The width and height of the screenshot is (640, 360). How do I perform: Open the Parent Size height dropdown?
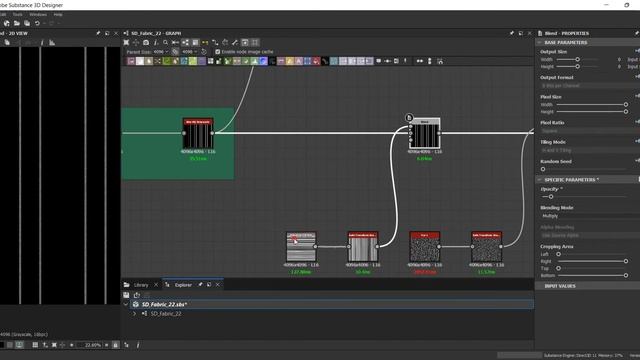pyautogui.click(x=190, y=52)
